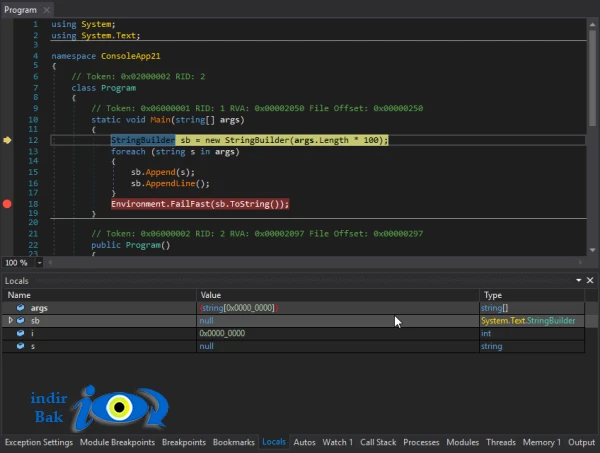Open the Call Stack tab
600x453 pixels.
click(x=378, y=442)
